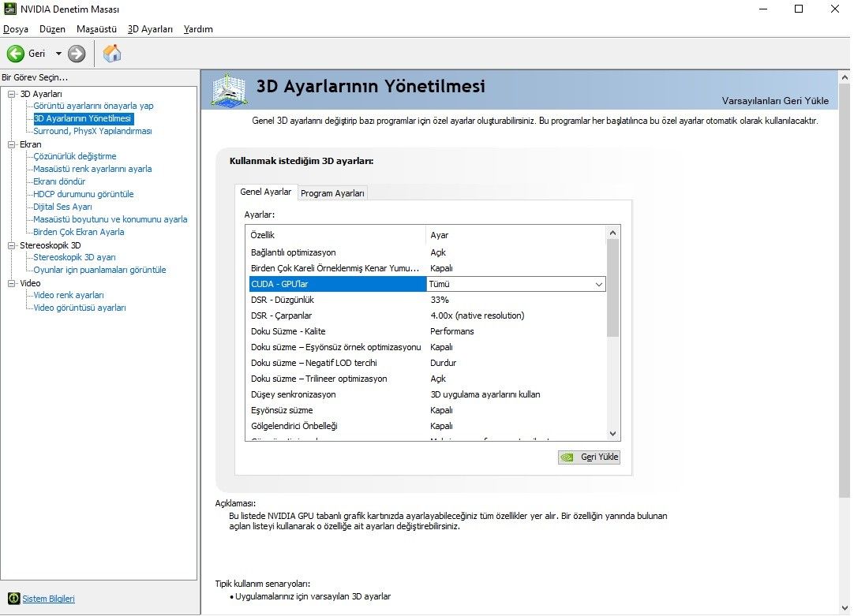Click the settings list scrollbar thumb
Screen dimensions: 854x616
[x=612, y=288]
